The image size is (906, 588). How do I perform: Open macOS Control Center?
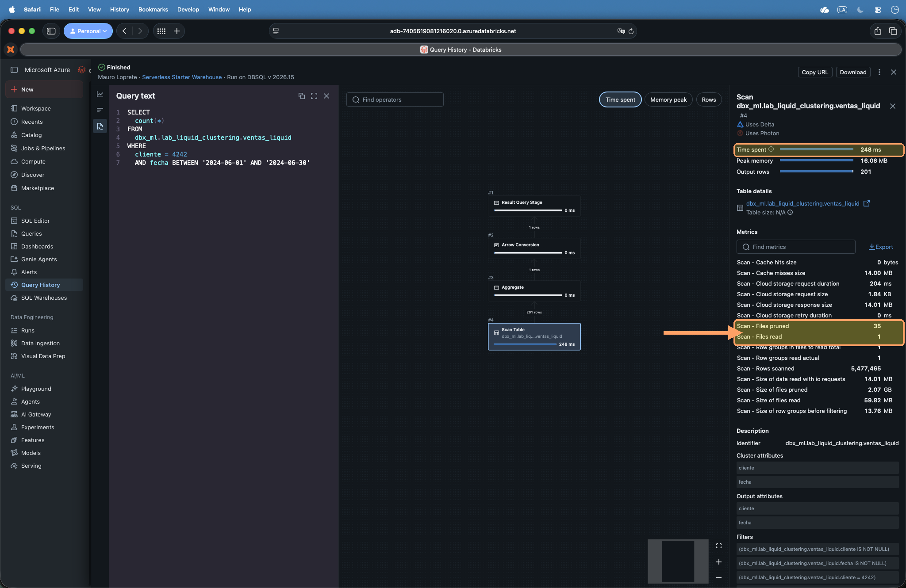(x=878, y=9)
